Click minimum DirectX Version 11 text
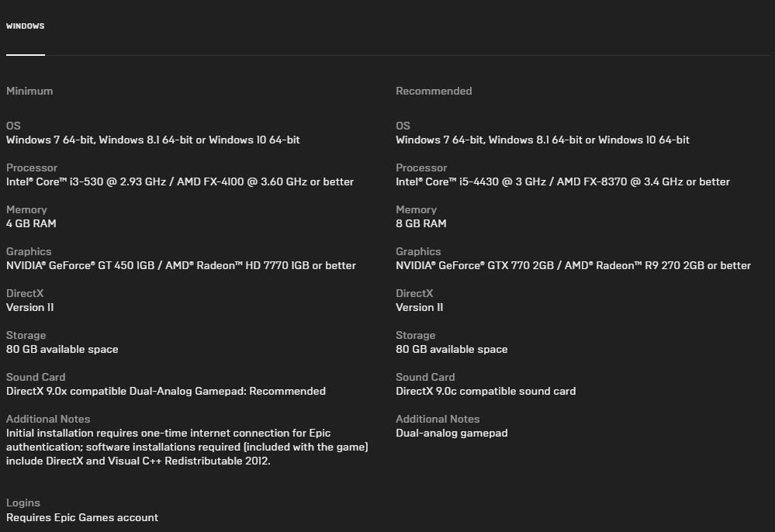This screenshot has height=532, width=775. tap(29, 307)
